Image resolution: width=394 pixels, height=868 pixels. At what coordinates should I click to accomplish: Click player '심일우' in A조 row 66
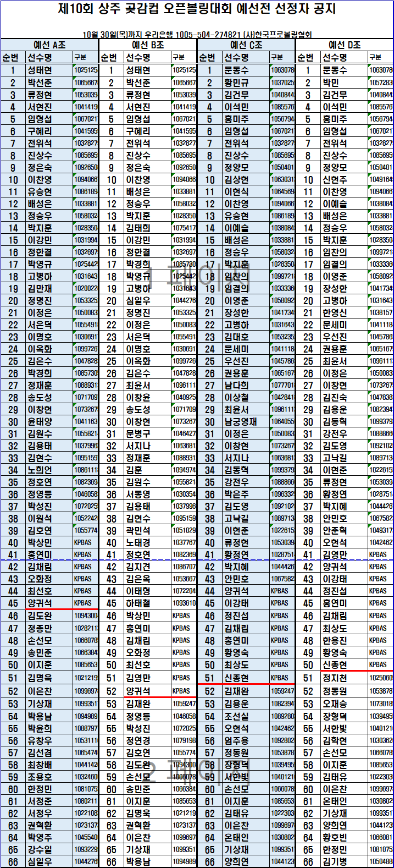point(40,861)
